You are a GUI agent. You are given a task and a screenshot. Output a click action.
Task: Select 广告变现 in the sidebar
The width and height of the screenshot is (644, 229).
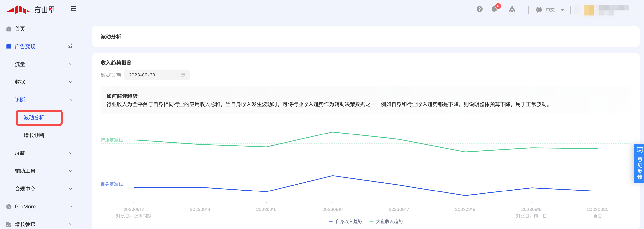tap(25, 47)
